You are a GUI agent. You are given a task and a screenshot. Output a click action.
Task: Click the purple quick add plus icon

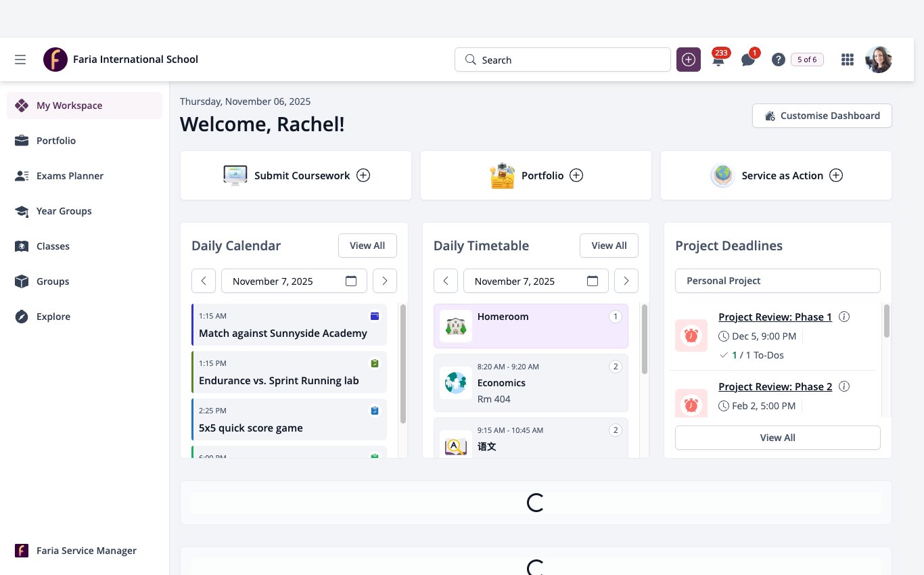click(689, 60)
